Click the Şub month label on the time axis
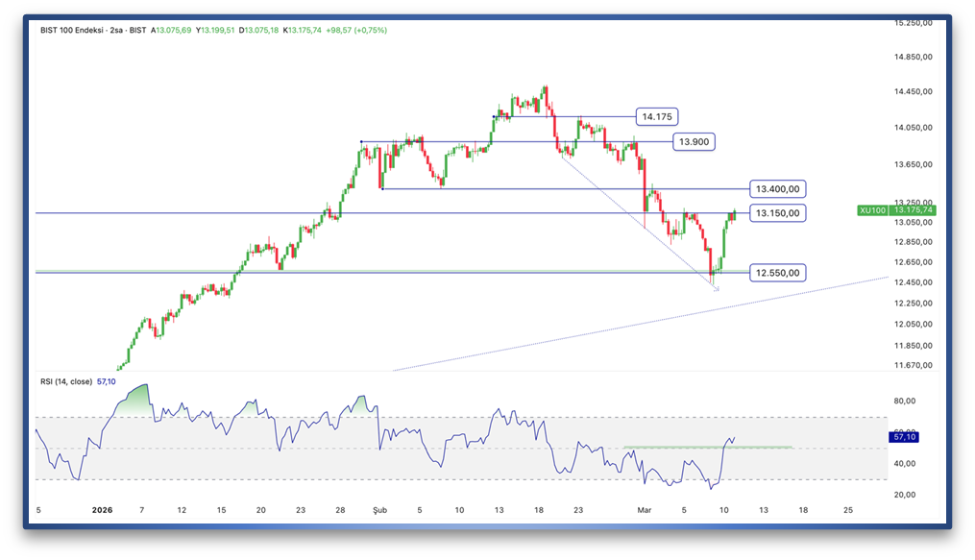The width and height of the screenshot is (975, 560). tap(377, 510)
